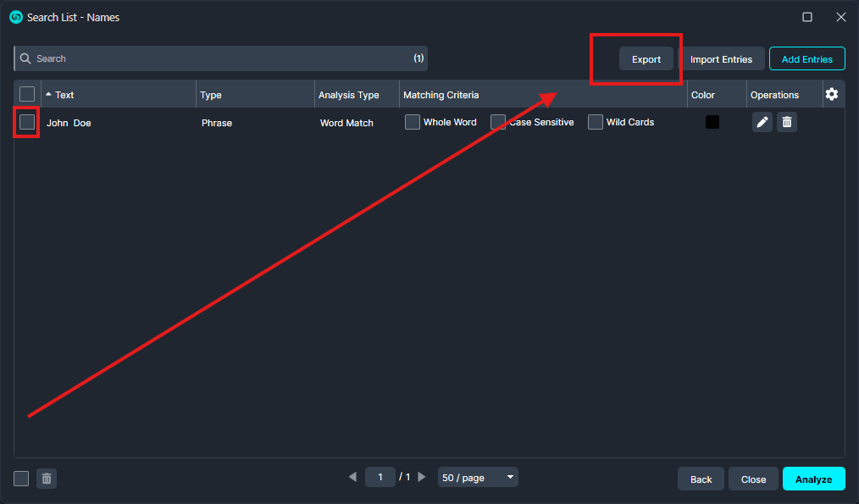This screenshot has height=504, width=859.
Task: Click John Doe's black color swatch
Action: point(712,122)
